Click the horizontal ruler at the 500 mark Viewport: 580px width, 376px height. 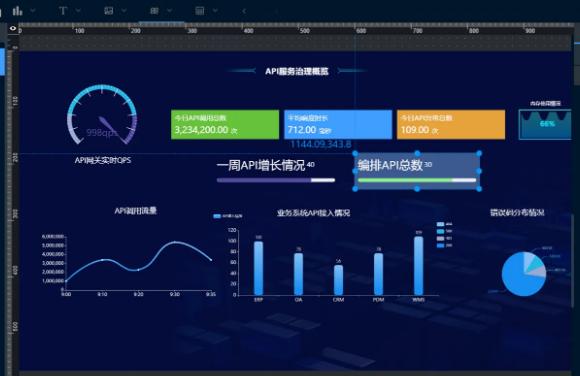coord(304,31)
